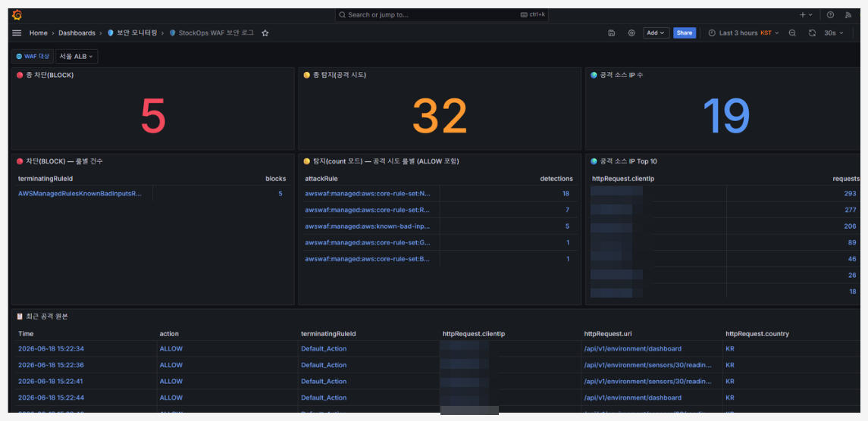Open dashboard settings gear
The width and height of the screenshot is (868, 421).
pyautogui.click(x=631, y=33)
